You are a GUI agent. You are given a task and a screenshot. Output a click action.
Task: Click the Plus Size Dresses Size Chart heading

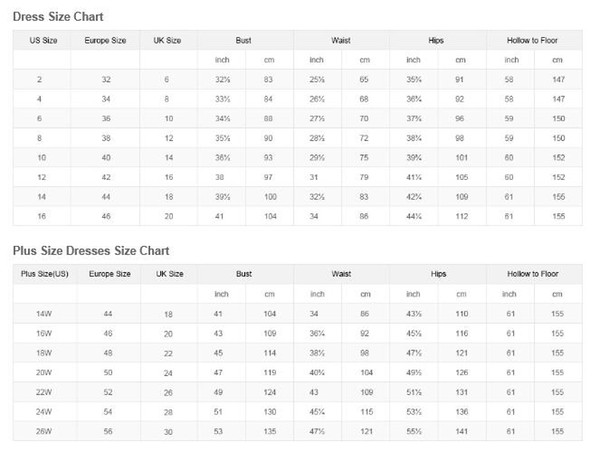pos(91,251)
